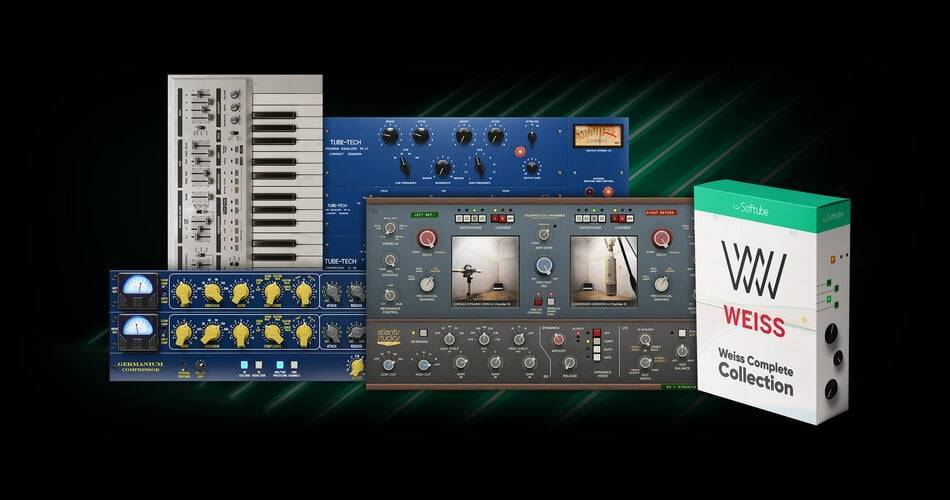Select the GATE dynamics mode button
950x500 pixels.
click(597, 358)
